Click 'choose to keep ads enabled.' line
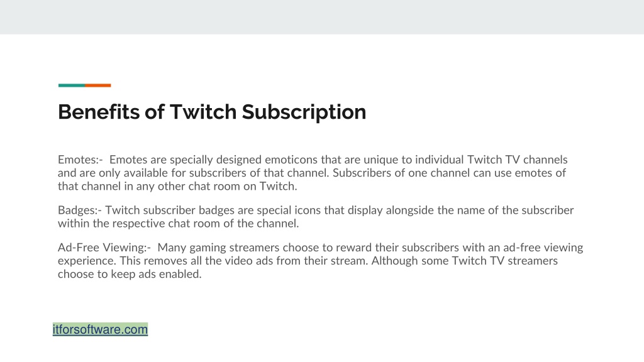Screen dimensions: 644x362 pyautogui.click(x=130, y=274)
